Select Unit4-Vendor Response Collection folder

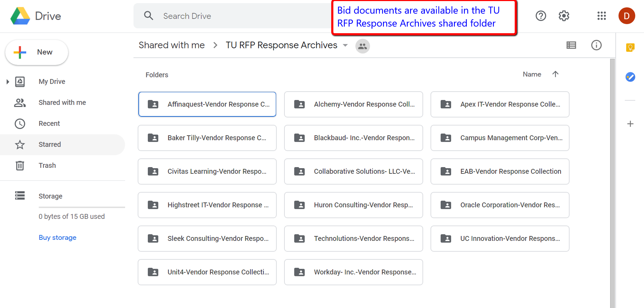tap(207, 272)
